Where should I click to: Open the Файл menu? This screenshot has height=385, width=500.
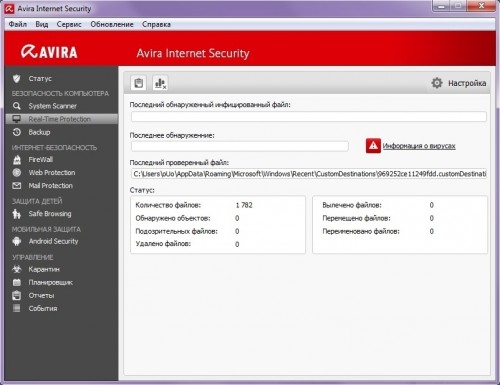click(18, 24)
